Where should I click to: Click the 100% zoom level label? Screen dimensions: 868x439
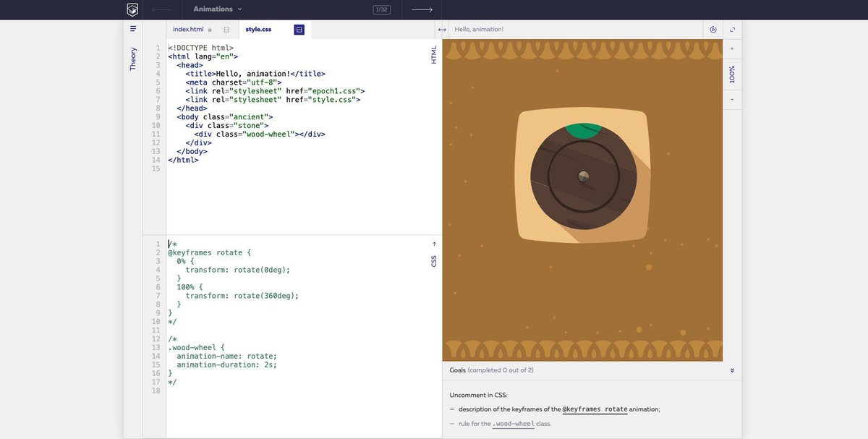(732, 74)
